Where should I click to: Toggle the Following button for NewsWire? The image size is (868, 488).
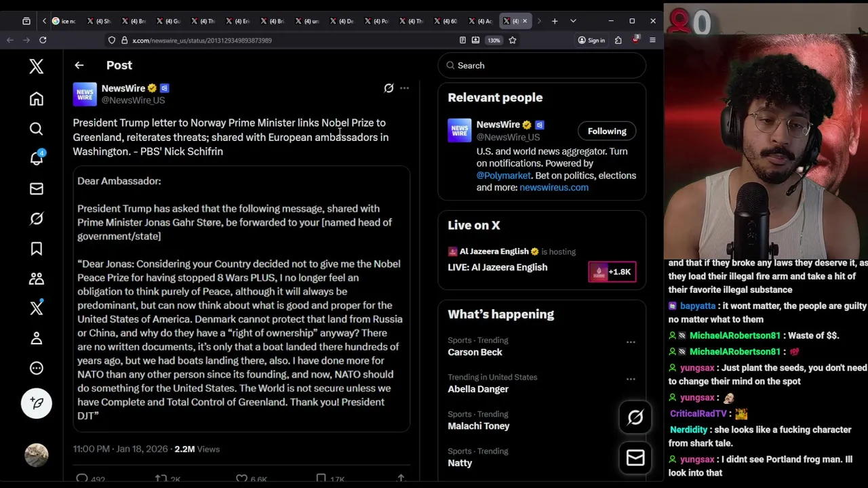607,131
